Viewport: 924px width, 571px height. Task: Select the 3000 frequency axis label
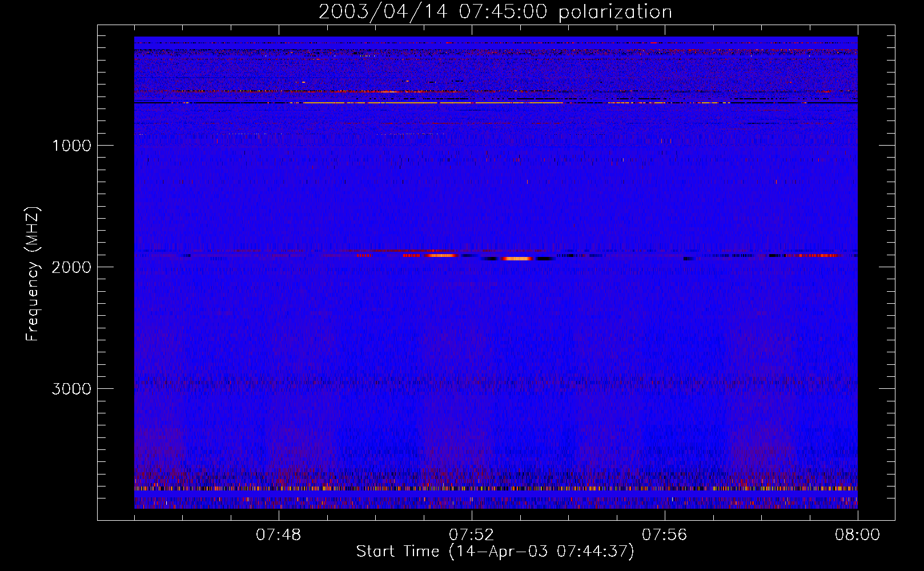tap(71, 389)
